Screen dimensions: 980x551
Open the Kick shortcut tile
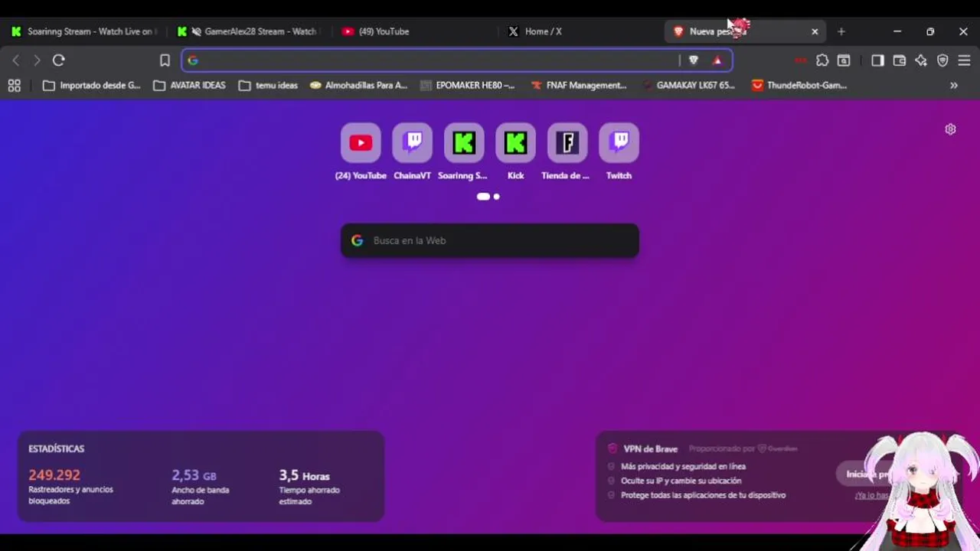pos(515,143)
